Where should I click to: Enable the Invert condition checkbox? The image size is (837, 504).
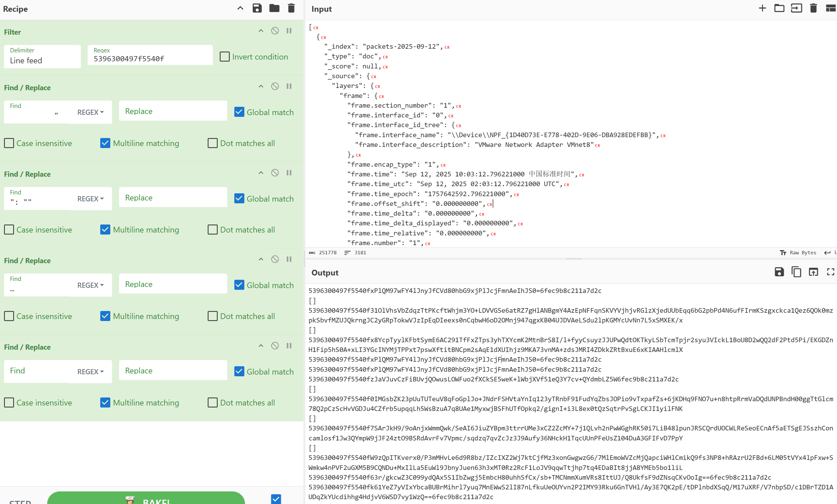click(225, 57)
